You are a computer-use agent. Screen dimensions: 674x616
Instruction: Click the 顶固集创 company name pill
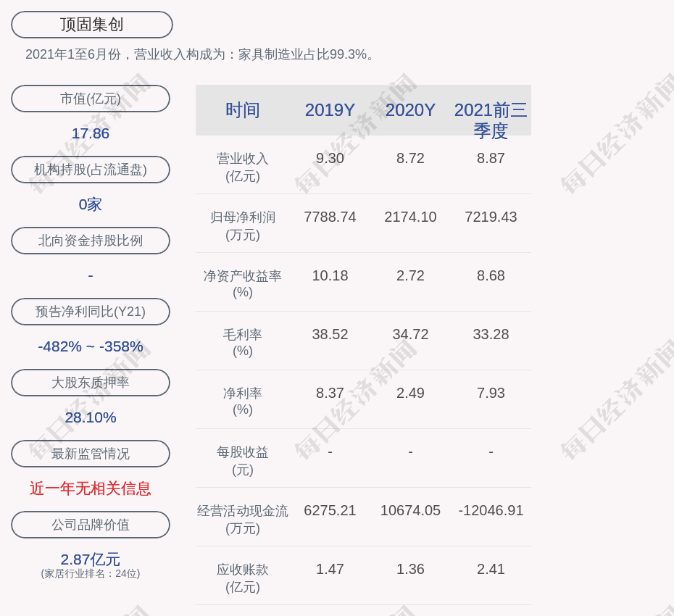point(91,25)
